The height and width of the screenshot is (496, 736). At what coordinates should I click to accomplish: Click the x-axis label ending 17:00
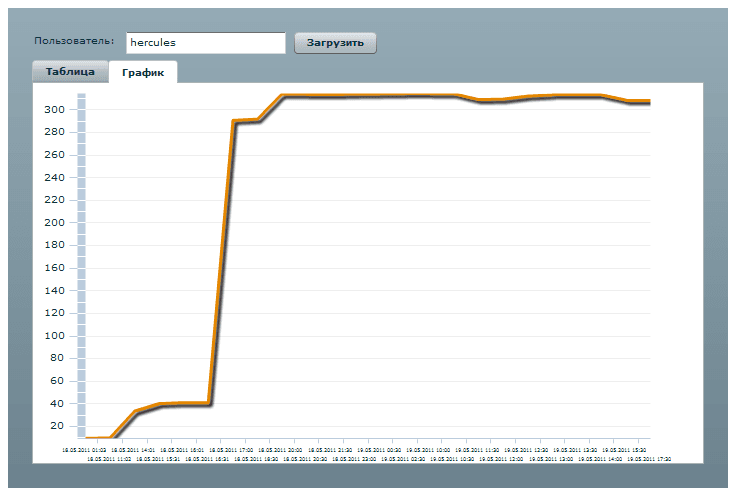(x=231, y=450)
